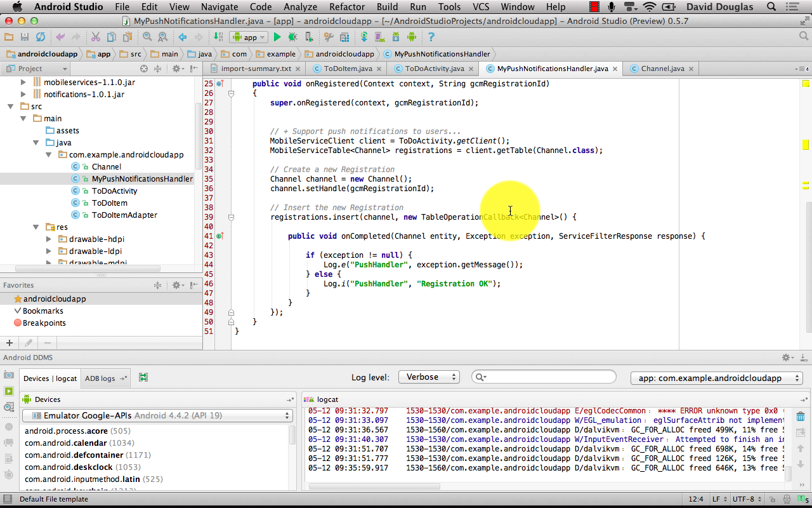This screenshot has width=812, height=508.
Task: Open macOS Spotlight search icon
Action: (x=771, y=7)
